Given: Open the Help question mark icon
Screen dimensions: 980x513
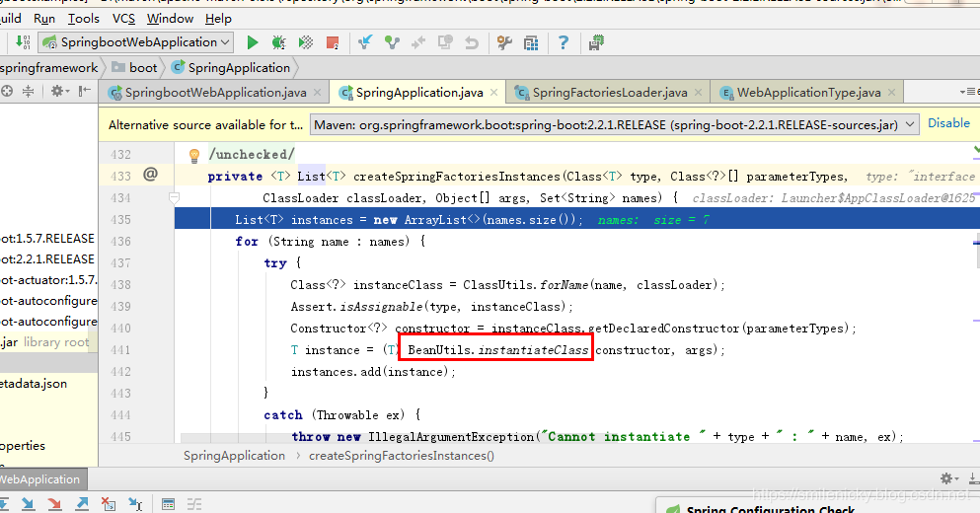Looking at the screenshot, I should click(x=564, y=42).
